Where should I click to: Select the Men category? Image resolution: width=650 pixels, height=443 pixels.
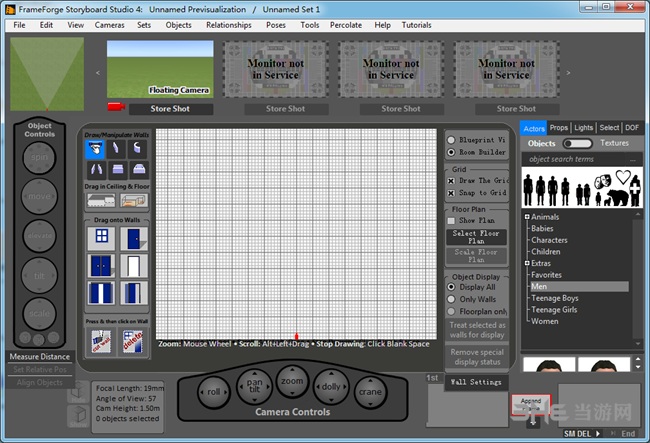579,286
